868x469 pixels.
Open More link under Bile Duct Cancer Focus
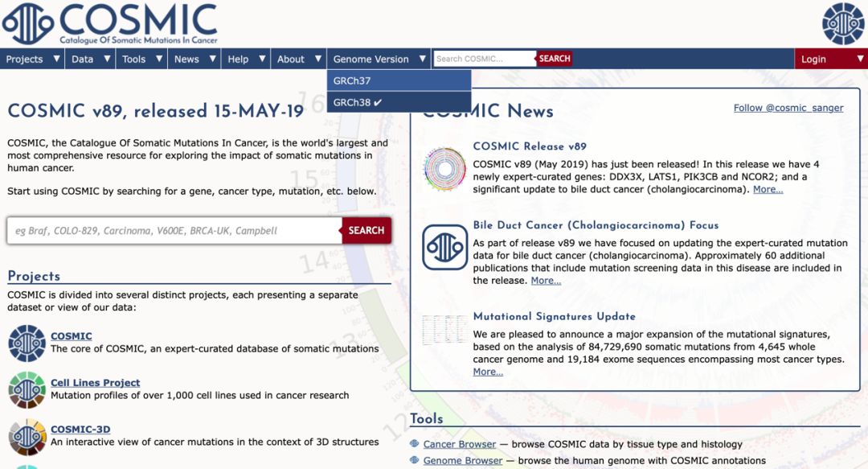click(x=546, y=281)
